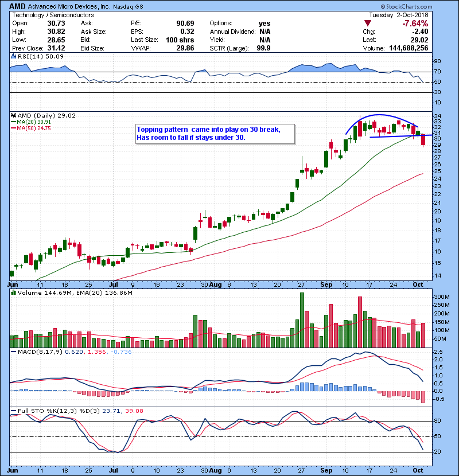Click the stochastic %K value 23.71
Viewport: 459px width, 476px height.
111,411
